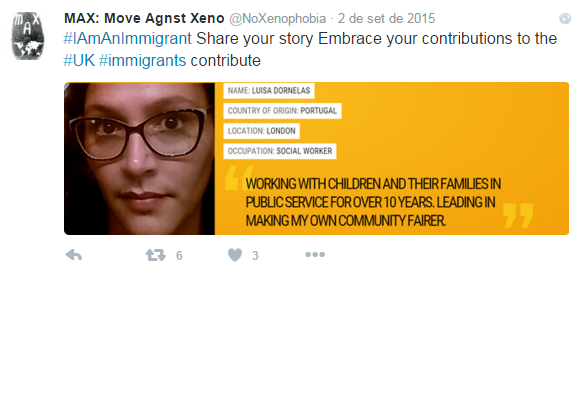
Task: Retweet the post using the retweet icon
Action: coord(155,255)
